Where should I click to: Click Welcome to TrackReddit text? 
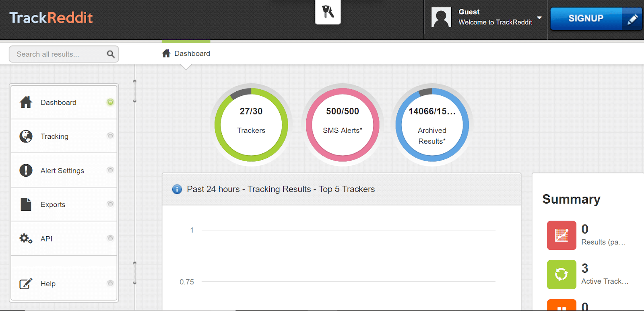pos(495,22)
